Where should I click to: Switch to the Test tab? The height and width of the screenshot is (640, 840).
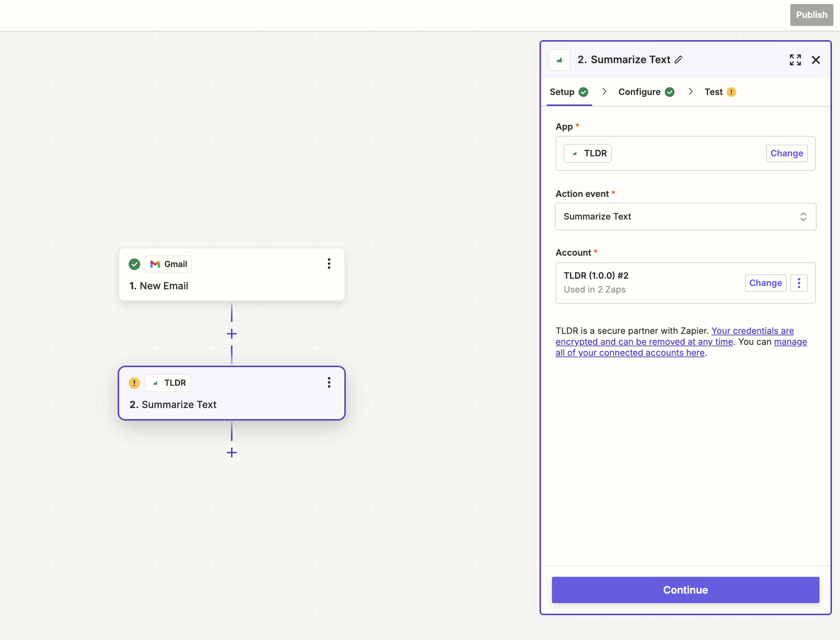720,92
